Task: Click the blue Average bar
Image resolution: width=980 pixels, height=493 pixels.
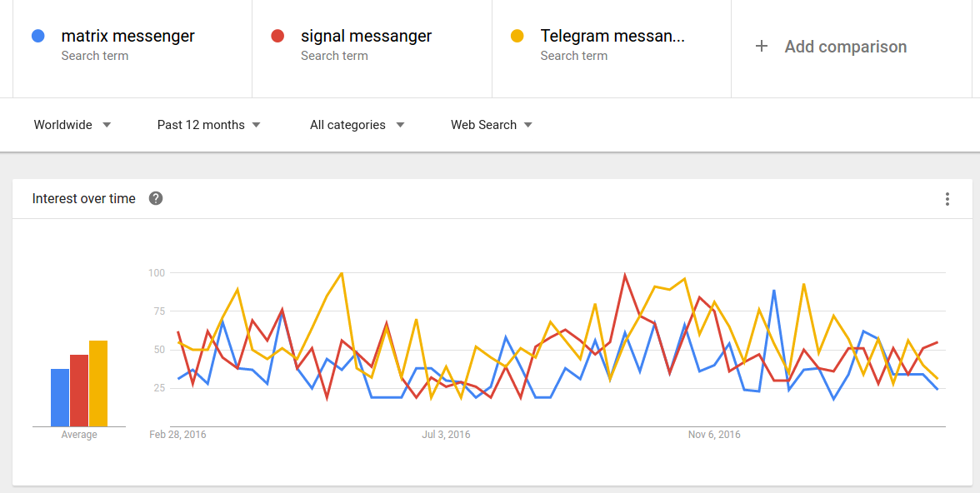Action: coord(60,398)
